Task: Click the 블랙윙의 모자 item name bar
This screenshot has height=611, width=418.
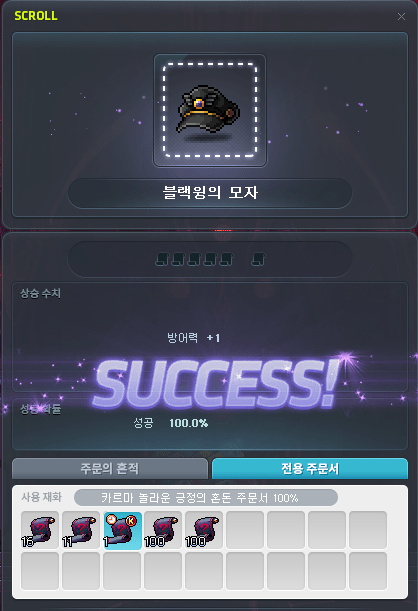Action: click(210, 193)
